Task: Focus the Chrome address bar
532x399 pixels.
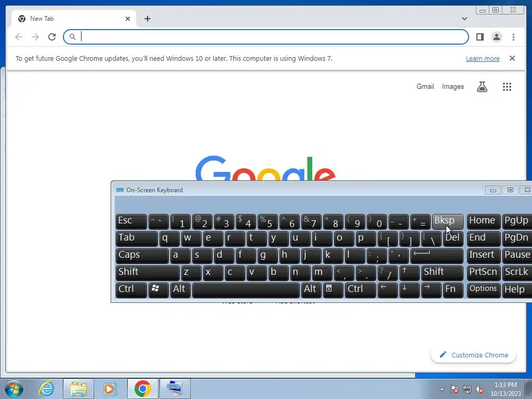Action: 265,37
